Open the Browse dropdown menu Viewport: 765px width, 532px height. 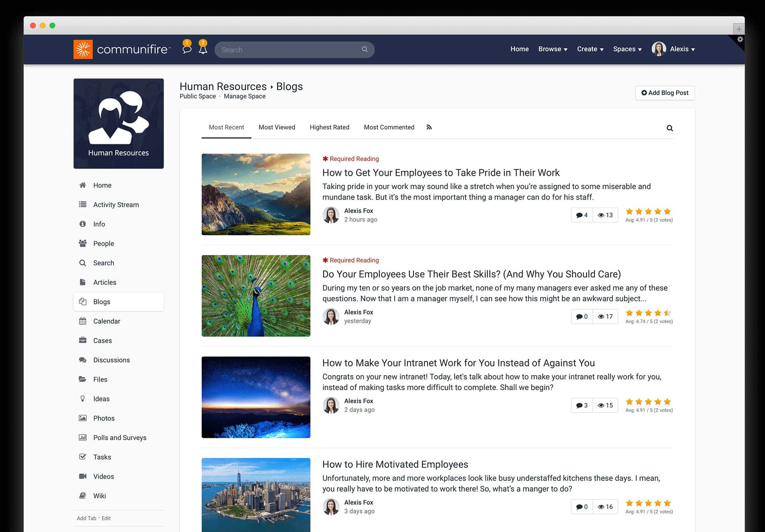coord(553,49)
